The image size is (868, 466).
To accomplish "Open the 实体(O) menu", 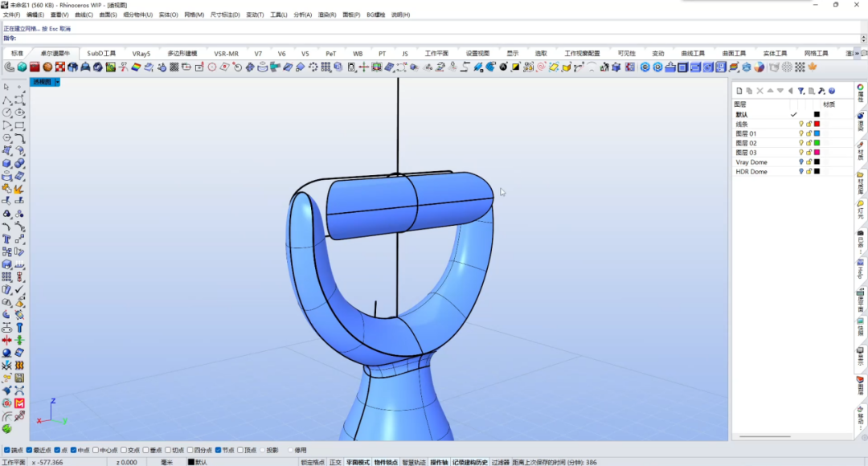I will pos(168,15).
